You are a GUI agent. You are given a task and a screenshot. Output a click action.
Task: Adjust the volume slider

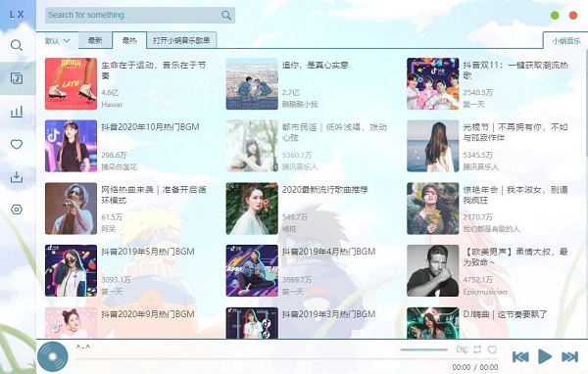[x=423, y=350]
